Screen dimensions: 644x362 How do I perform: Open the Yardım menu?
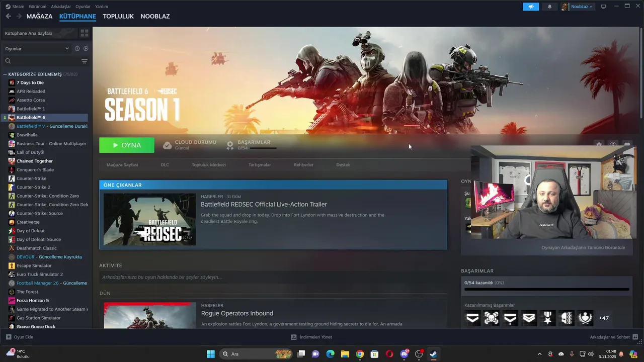click(x=102, y=7)
